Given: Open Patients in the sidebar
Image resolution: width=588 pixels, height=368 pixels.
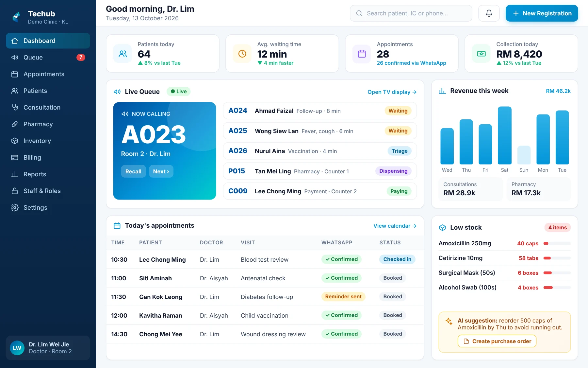Looking at the screenshot, I should coord(48,91).
